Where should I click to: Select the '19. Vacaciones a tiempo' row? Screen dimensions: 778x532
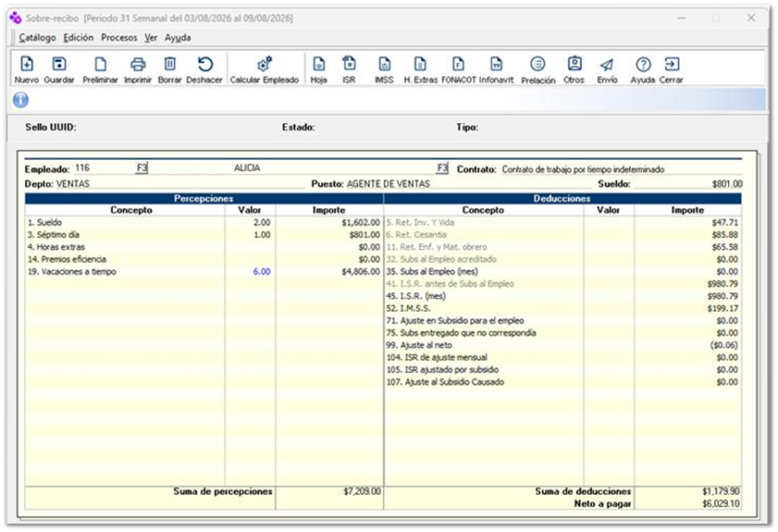tap(204, 271)
